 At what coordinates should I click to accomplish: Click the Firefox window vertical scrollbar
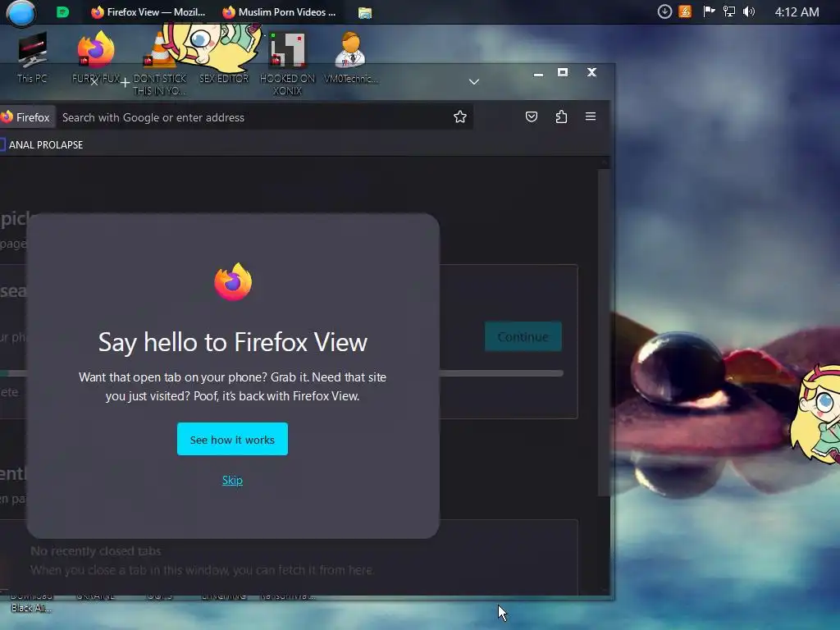pos(604,332)
